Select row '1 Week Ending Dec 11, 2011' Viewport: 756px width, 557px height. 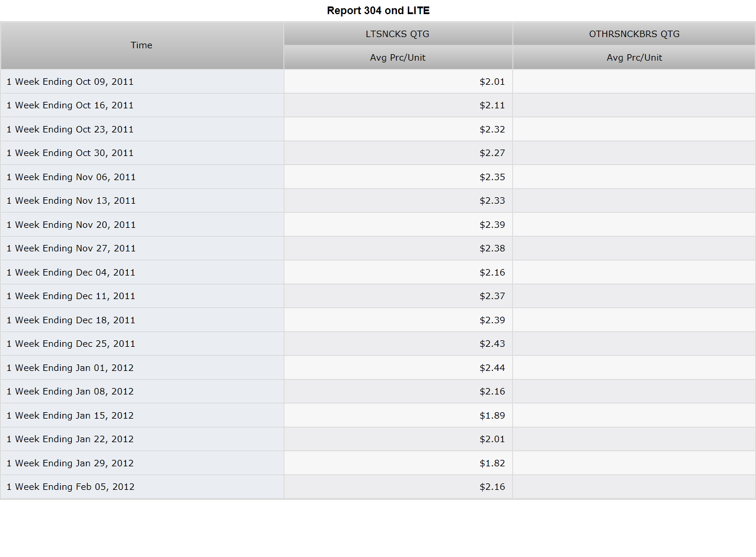click(x=378, y=296)
